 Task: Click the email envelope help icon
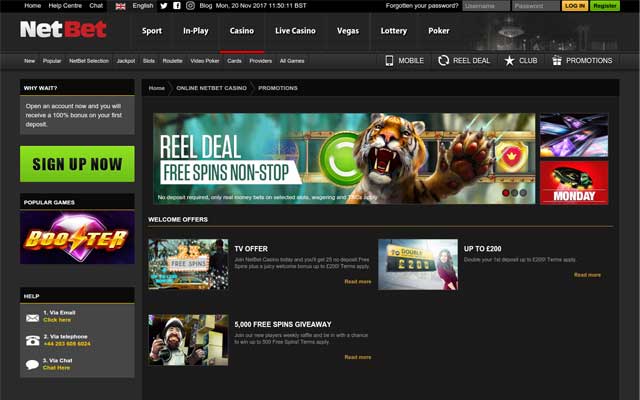[32, 318]
